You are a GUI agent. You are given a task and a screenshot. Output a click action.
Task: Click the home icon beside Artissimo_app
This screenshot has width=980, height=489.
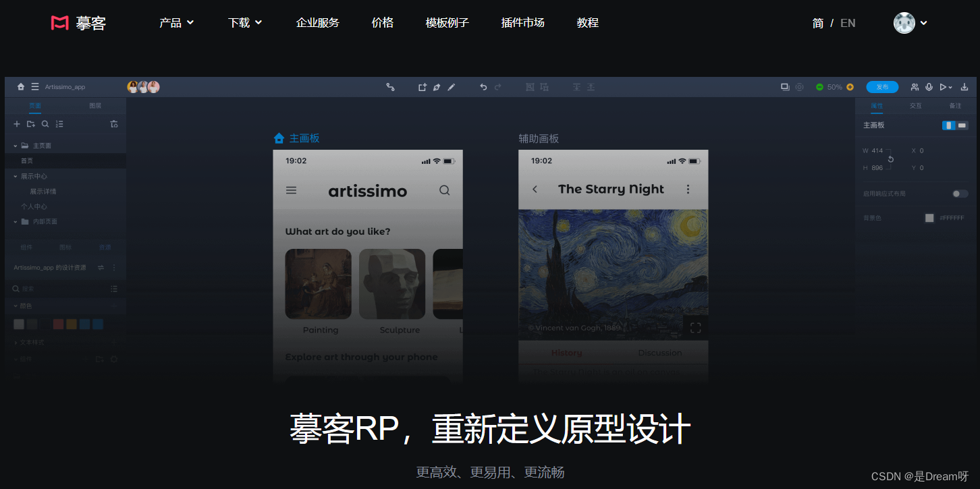21,87
